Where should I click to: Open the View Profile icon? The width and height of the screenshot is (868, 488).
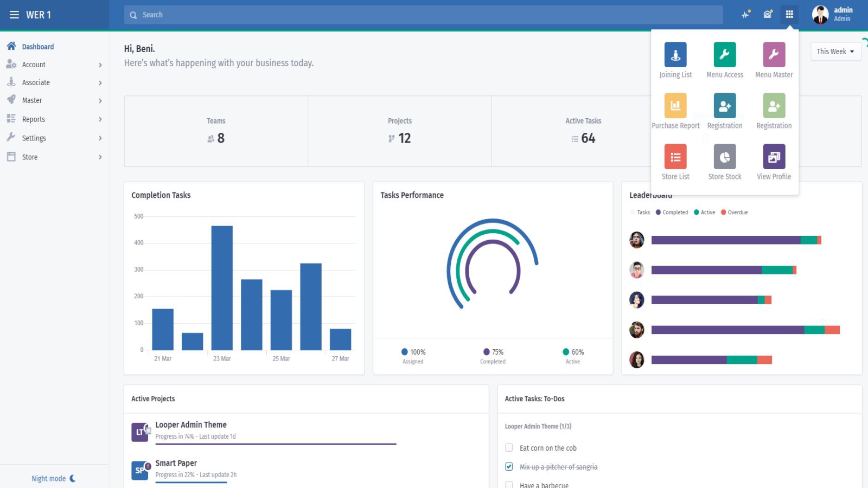click(x=774, y=157)
